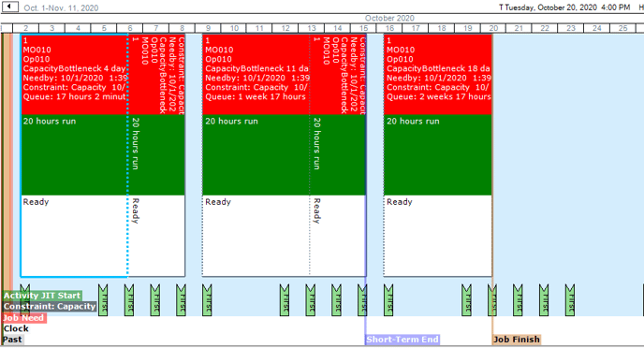The height and width of the screenshot is (348, 644).
Task: Click the Constraint: Capacity legend label
Action: pyautogui.click(x=50, y=307)
